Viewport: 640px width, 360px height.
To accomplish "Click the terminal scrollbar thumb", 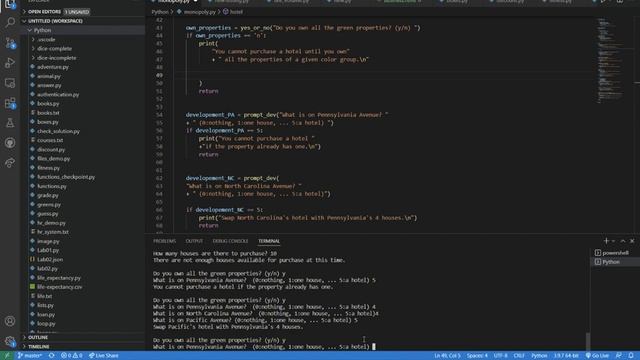I will 587,341.
